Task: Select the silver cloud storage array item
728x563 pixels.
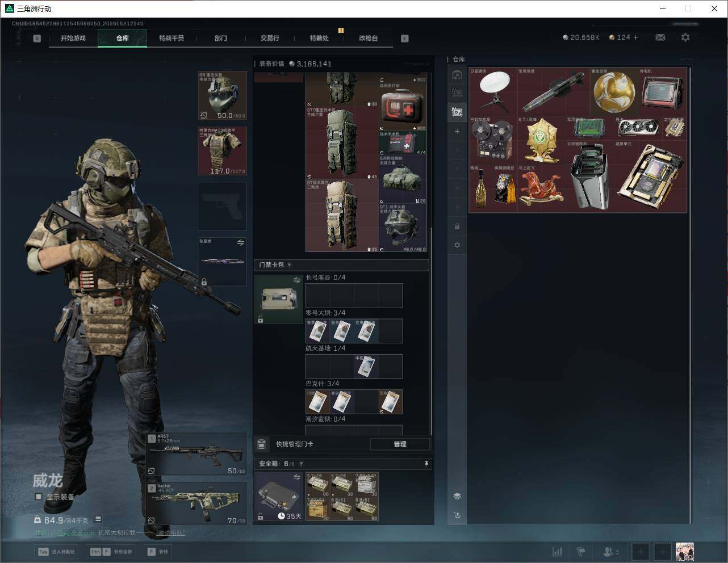Action: (590, 176)
